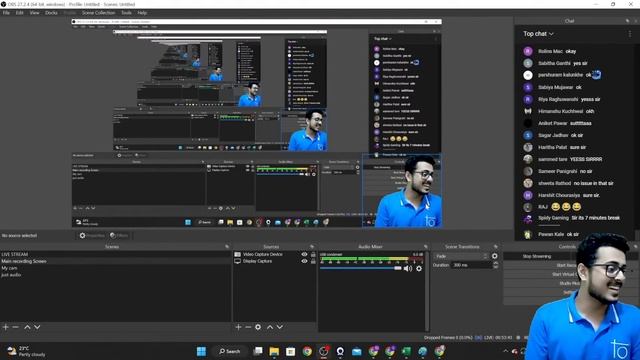This screenshot has width=640, height=360.
Task: Open source properties gear in Sources footer
Action: point(258,327)
